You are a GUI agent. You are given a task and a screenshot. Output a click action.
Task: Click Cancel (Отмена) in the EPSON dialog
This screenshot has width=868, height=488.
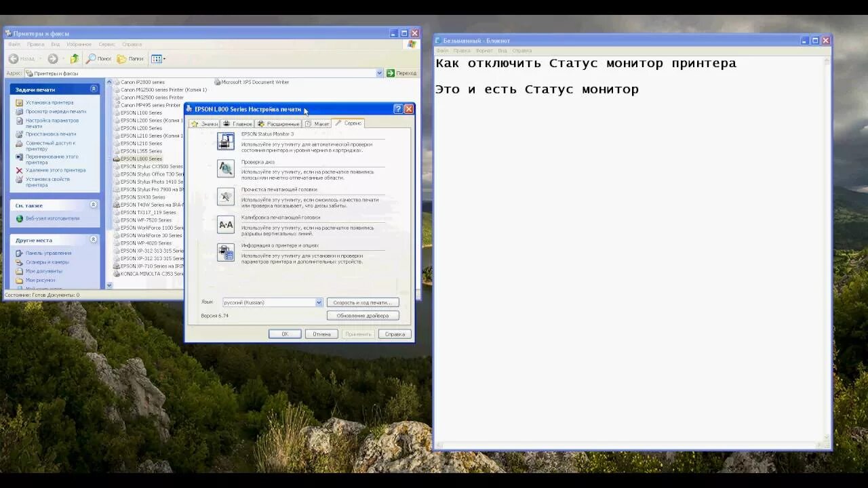click(x=321, y=334)
